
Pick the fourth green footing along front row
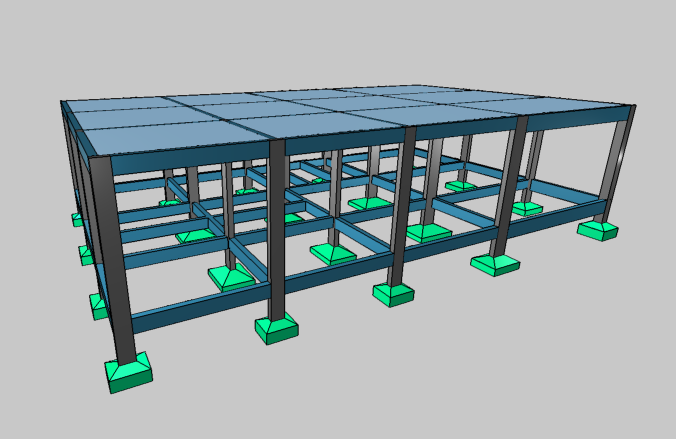click(495, 264)
